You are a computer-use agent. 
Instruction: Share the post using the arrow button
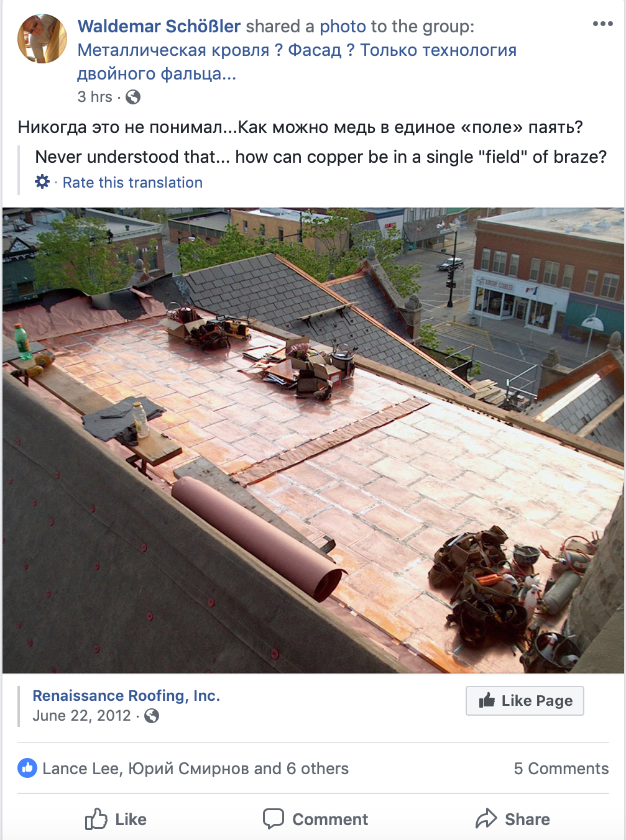tap(512, 819)
